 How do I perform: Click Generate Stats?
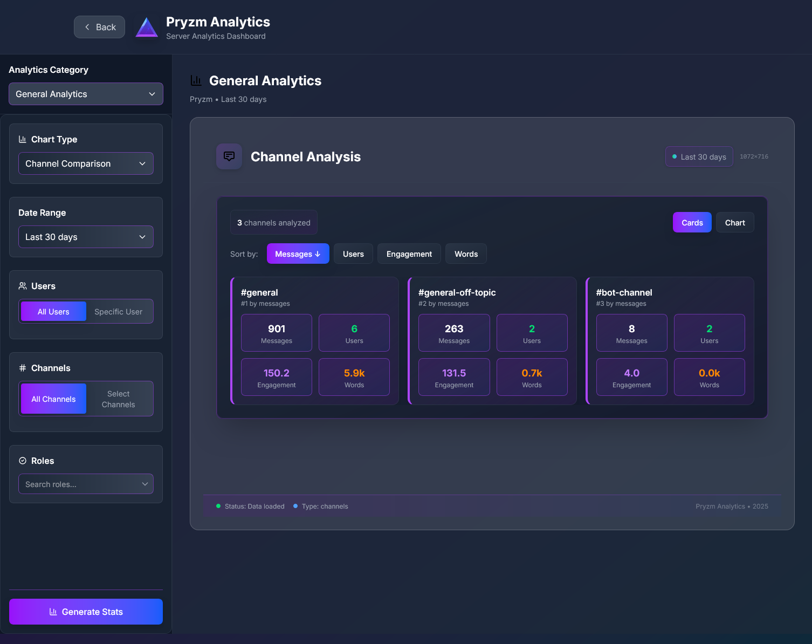pos(86,611)
